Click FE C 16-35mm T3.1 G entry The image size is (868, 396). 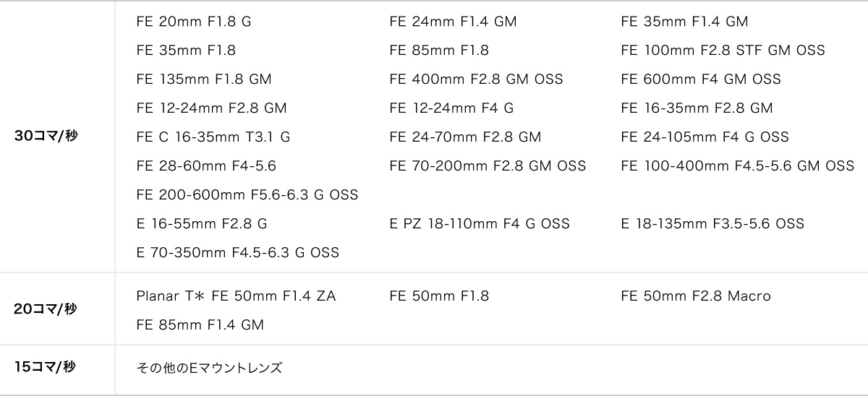(x=213, y=137)
